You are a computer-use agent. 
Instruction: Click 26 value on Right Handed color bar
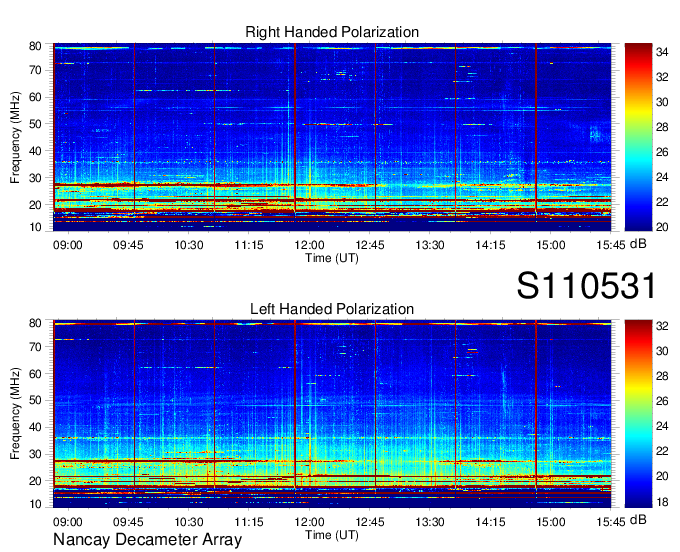point(662,152)
